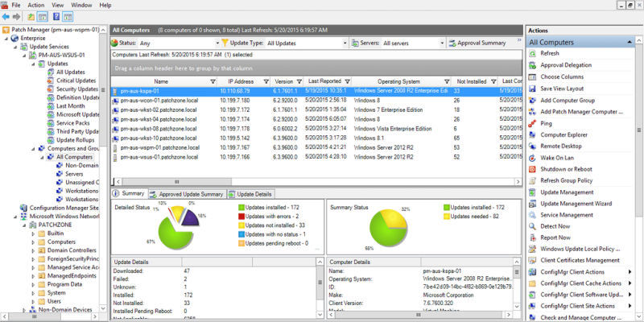
Task: Click the Help toolbar icon
Action: coord(56,17)
